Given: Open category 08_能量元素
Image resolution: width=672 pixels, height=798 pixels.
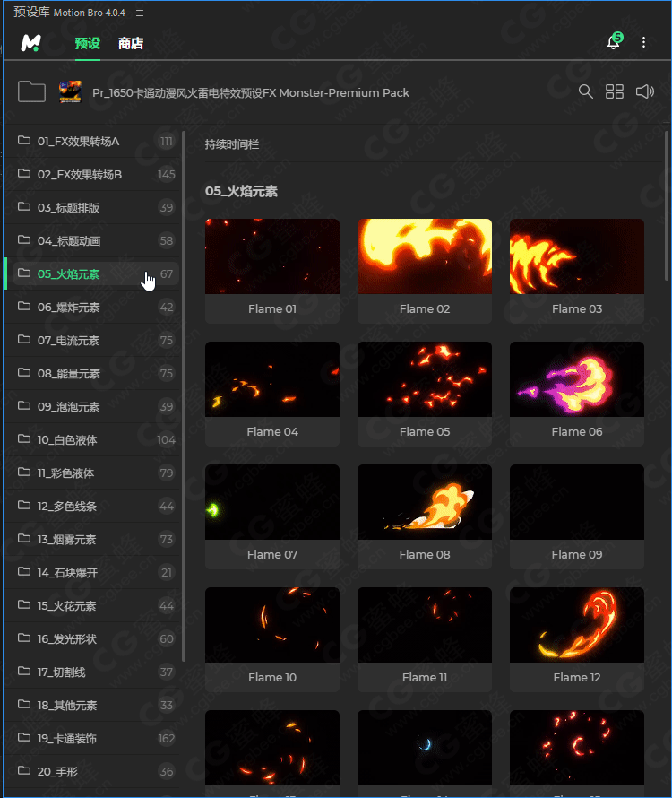Looking at the screenshot, I should click(x=92, y=374).
